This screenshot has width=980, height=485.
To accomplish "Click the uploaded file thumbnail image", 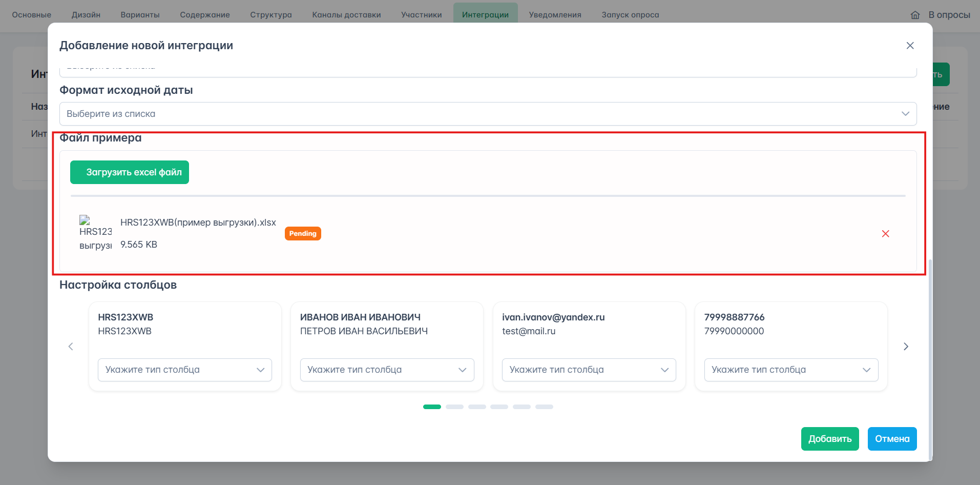I will tap(95, 233).
